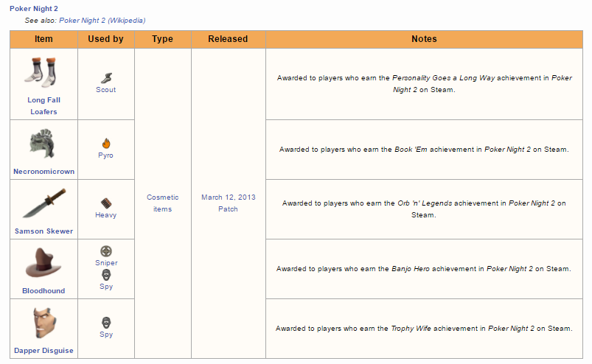Click the Notes column header
Image resolution: width=592 pixels, height=364 pixels.
[x=425, y=39]
